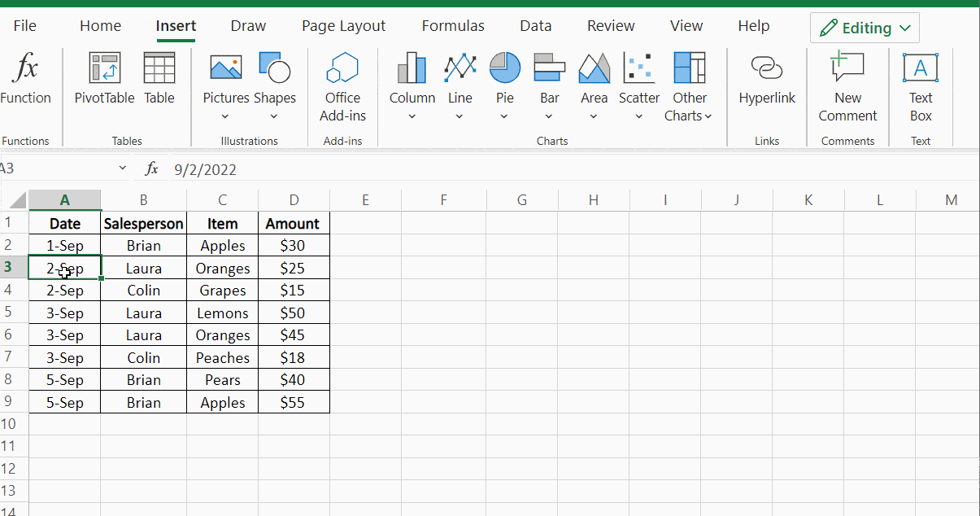Open the Area chart tool
980x516 pixels.
coord(594,81)
